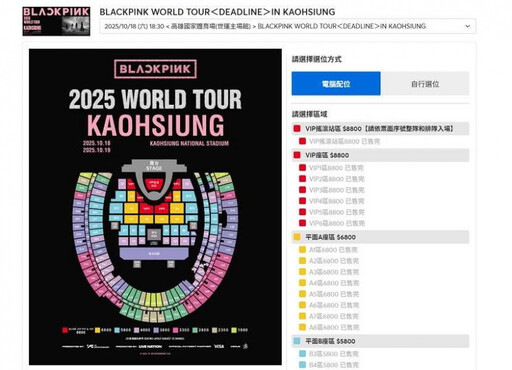Image resolution: width=512 pixels, height=370 pixels.
Task: Choose the VIP3區8800 seating option
Action: coord(336,190)
